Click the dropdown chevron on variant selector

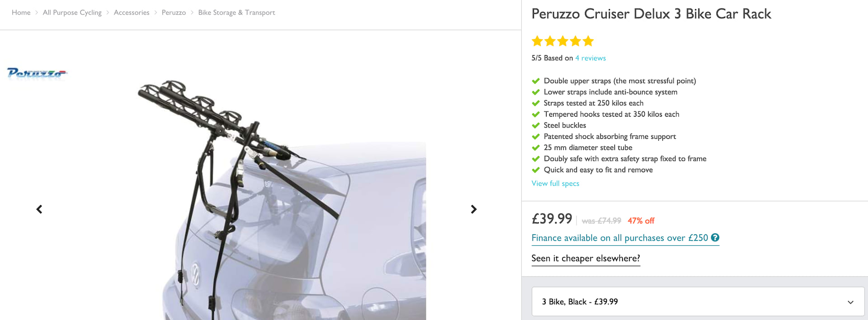[x=850, y=302]
